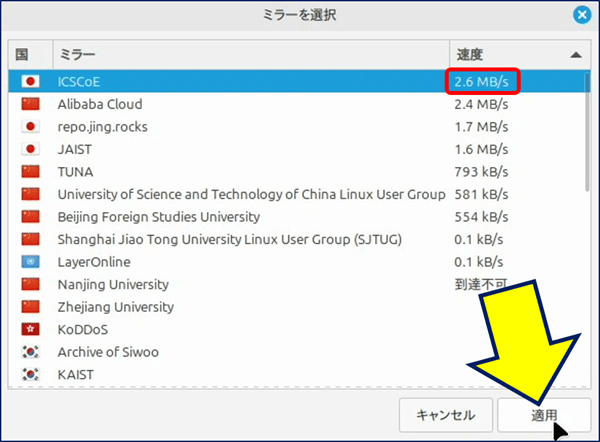Click the flag beside Nanjing University
Image resolution: width=600 pixels, height=442 pixels.
(30, 284)
